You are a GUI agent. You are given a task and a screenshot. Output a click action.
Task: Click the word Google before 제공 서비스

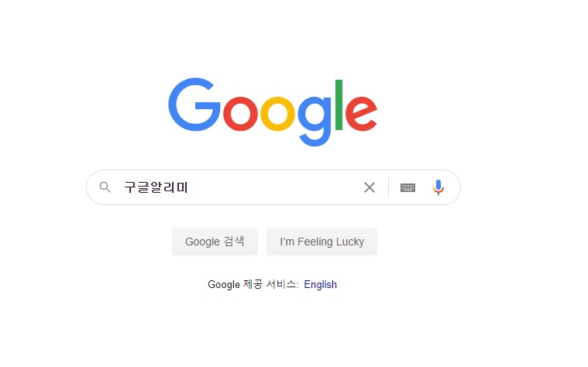pos(224,284)
